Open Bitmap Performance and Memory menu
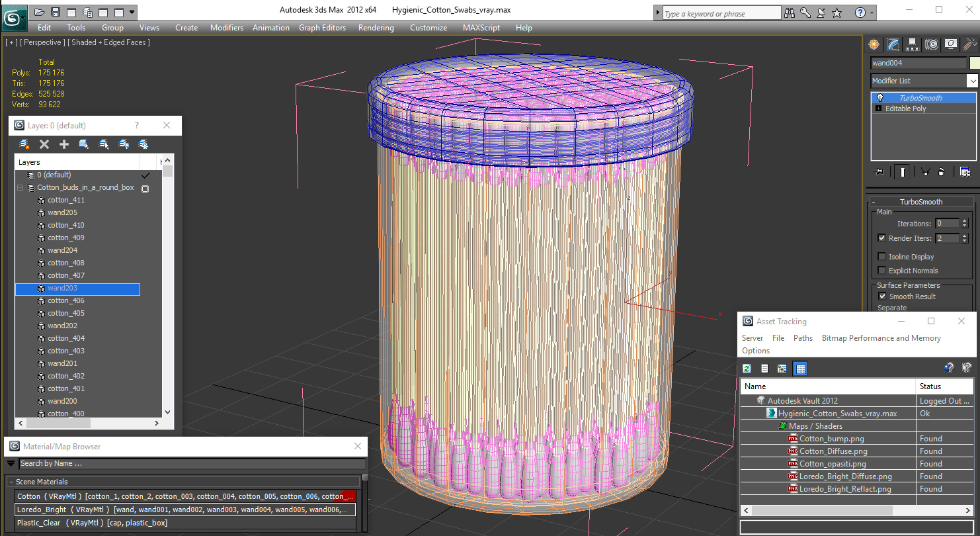 pyautogui.click(x=881, y=338)
